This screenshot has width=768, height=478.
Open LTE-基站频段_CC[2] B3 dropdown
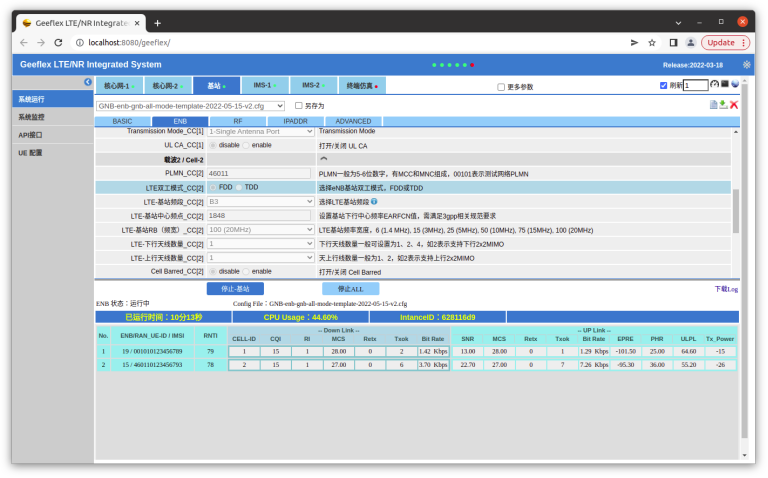(261, 202)
